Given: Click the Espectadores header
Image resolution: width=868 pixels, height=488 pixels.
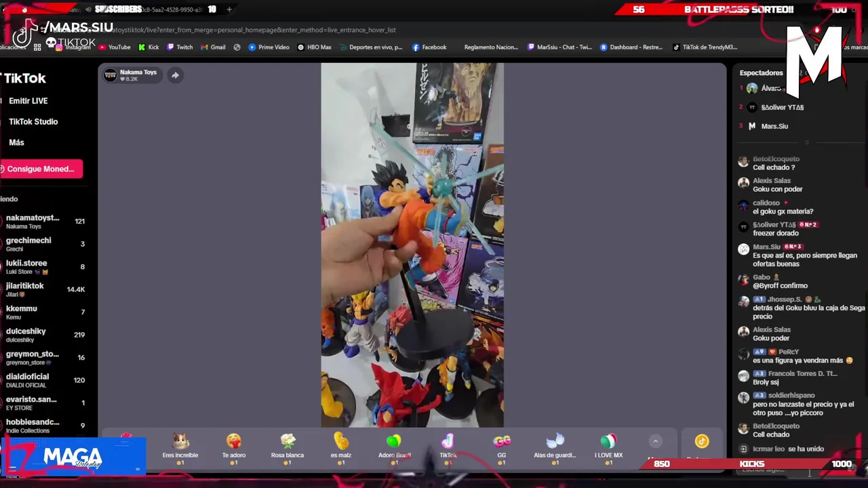Looking at the screenshot, I should click(761, 73).
